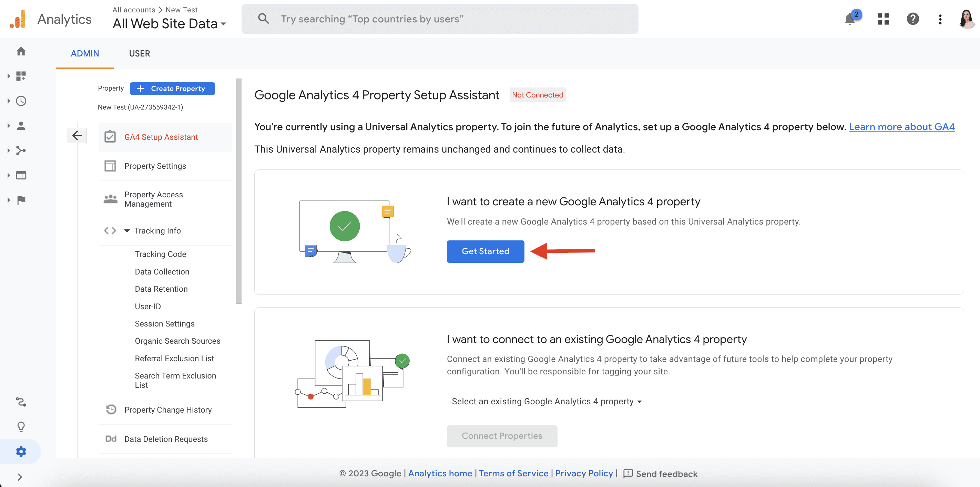Switch to the USER tab
The height and width of the screenshot is (487, 980).
(x=139, y=53)
